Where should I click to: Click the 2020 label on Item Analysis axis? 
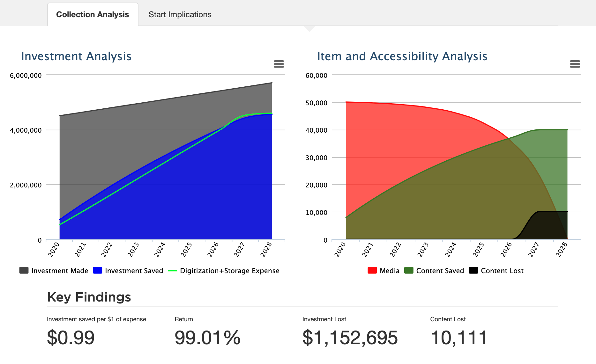(340, 250)
